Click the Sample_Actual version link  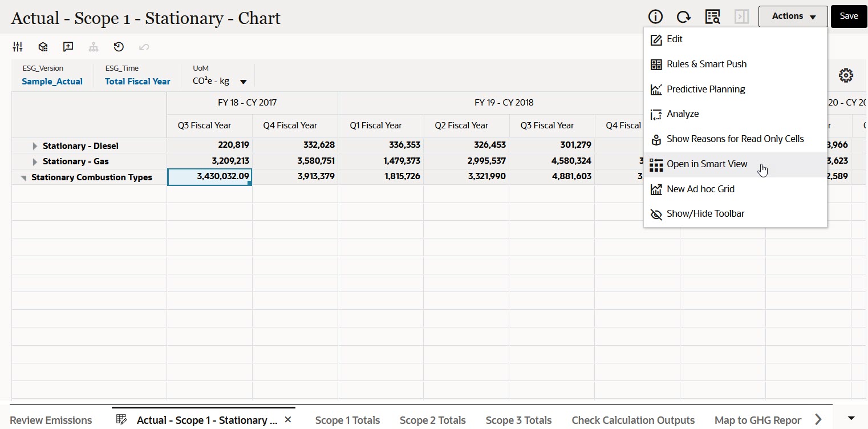coord(52,82)
